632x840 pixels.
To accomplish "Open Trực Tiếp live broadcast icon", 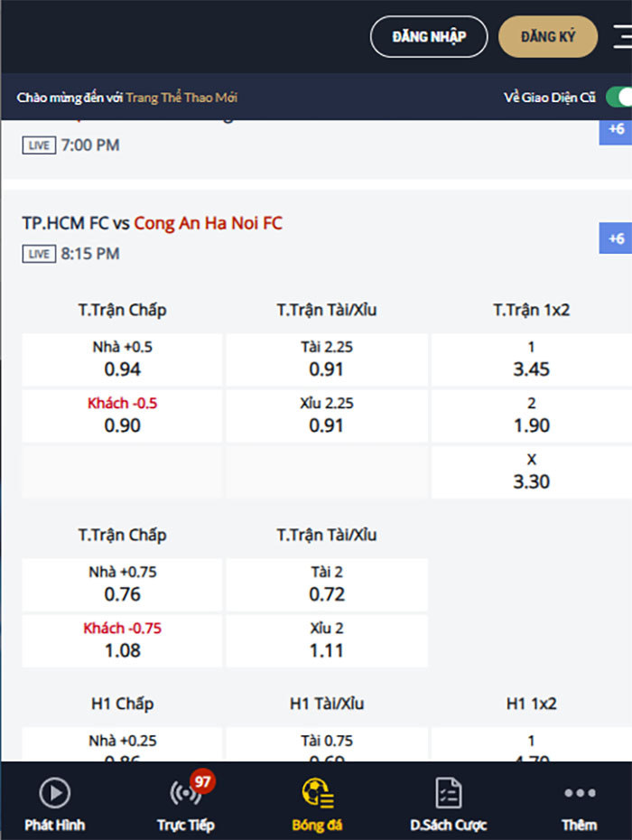I will point(185,794).
